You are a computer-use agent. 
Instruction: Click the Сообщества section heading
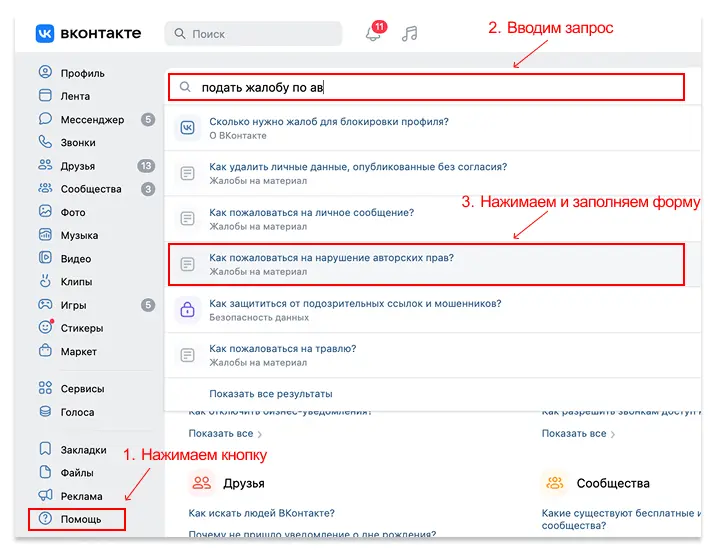coord(613,483)
